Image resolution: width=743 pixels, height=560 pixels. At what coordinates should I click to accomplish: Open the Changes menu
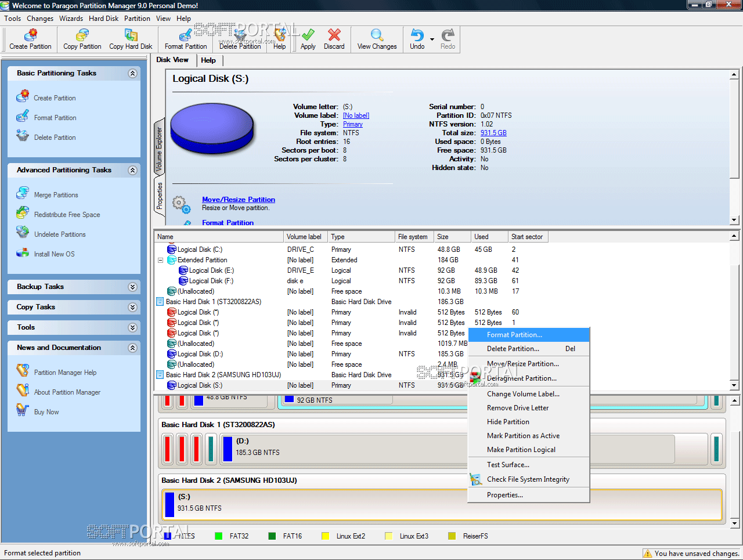point(40,19)
